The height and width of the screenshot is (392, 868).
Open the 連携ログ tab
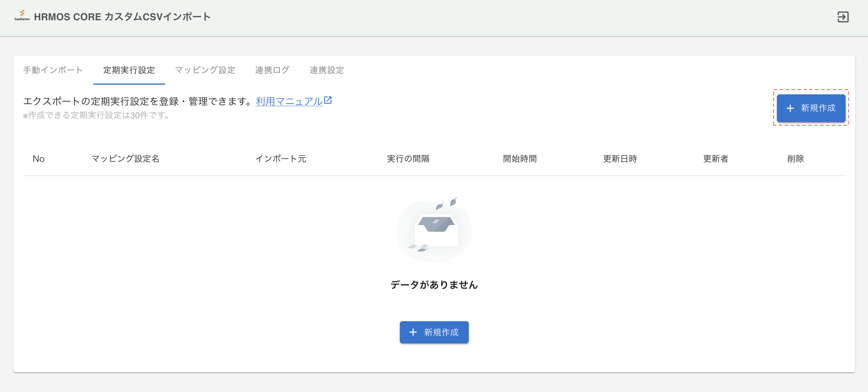tap(272, 70)
